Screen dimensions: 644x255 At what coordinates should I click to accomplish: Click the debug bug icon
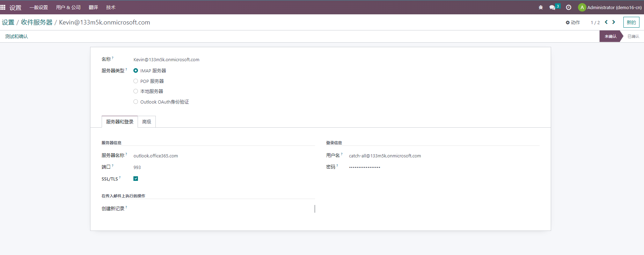[541, 7]
